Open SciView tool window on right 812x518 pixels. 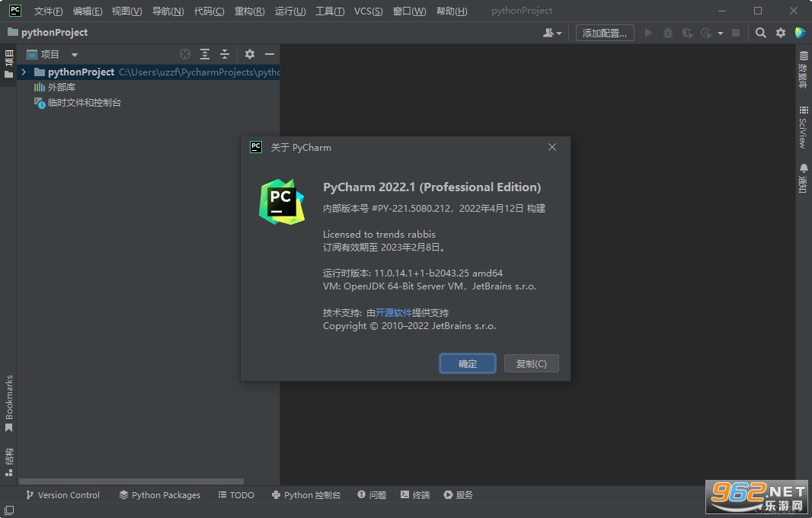(x=803, y=127)
